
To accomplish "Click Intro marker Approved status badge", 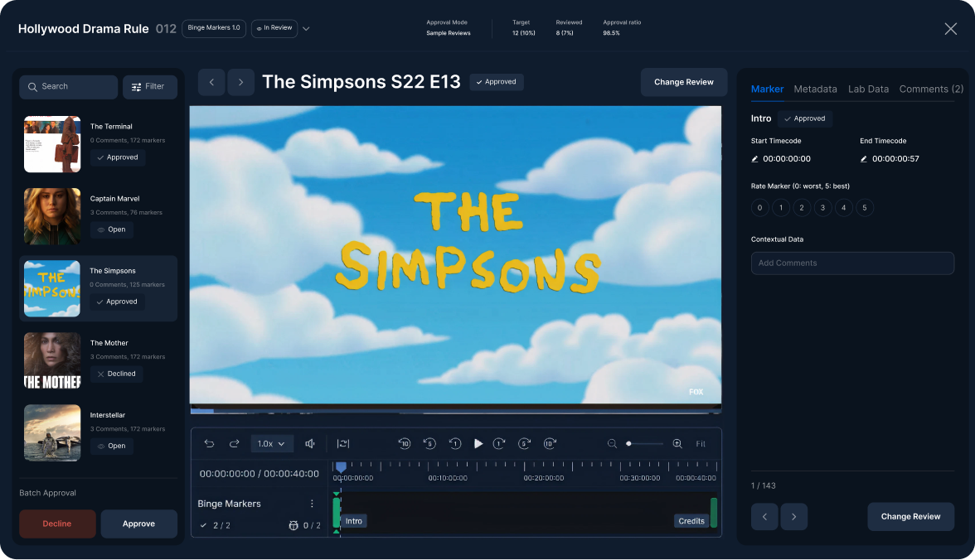I will [x=804, y=118].
